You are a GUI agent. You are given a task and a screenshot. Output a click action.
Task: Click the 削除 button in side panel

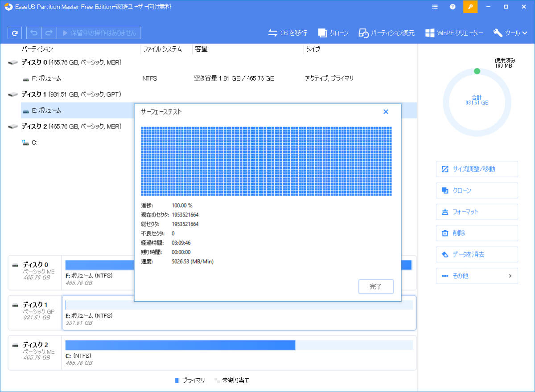477,233
